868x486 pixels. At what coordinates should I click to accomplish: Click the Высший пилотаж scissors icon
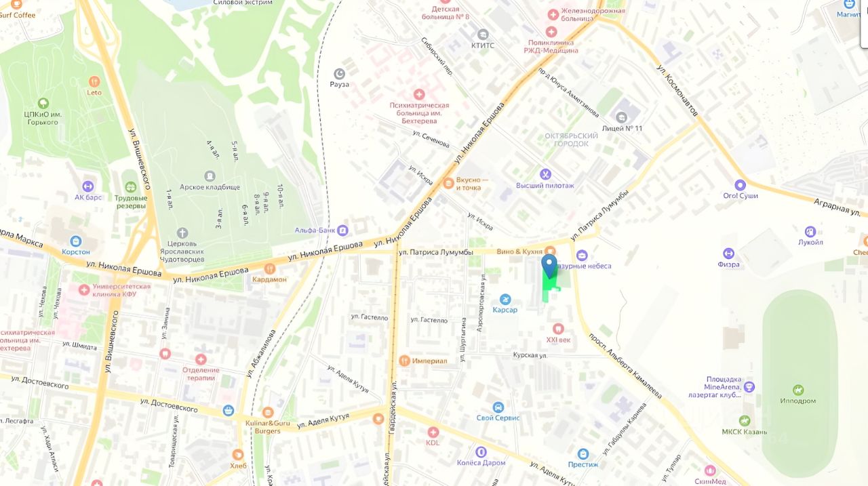[x=545, y=174]
